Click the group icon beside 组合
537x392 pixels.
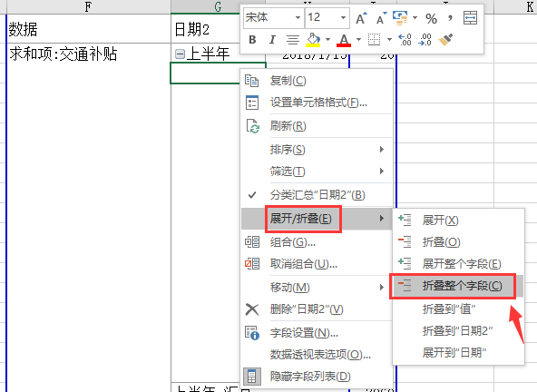pyautogui.click(x=252, y=242)
